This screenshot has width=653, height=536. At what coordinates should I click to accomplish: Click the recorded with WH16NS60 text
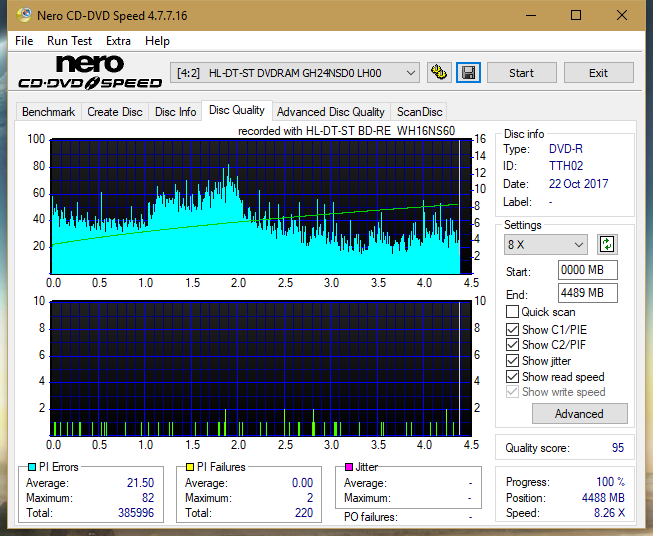pyautogui.click(x=346, y=131)
